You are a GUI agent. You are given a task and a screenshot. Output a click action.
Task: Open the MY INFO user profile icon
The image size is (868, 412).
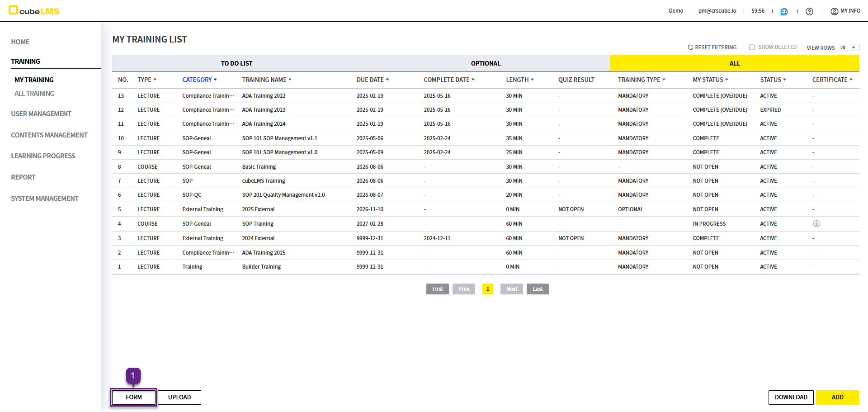(x=835, y=11)
